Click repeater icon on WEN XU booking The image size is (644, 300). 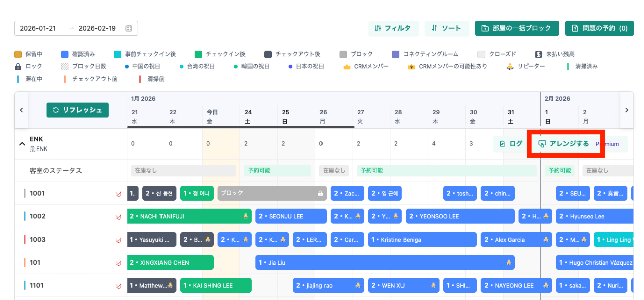[x=433, y=286]
